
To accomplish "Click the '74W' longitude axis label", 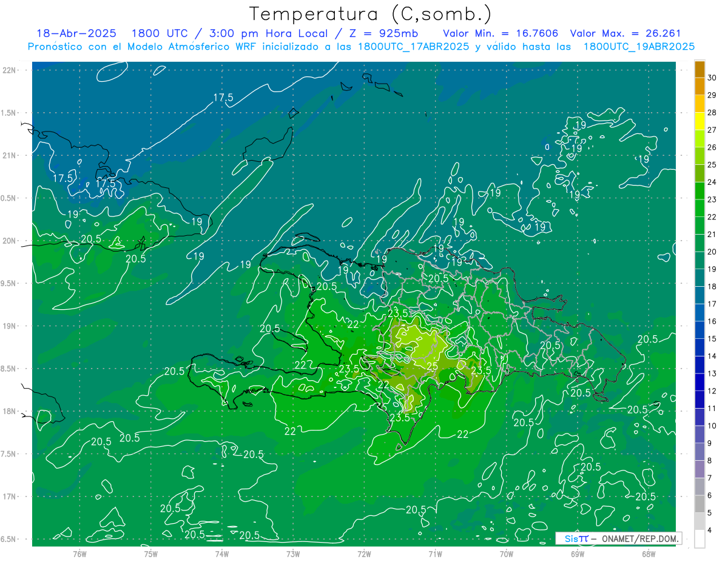I will pos(221,554).
